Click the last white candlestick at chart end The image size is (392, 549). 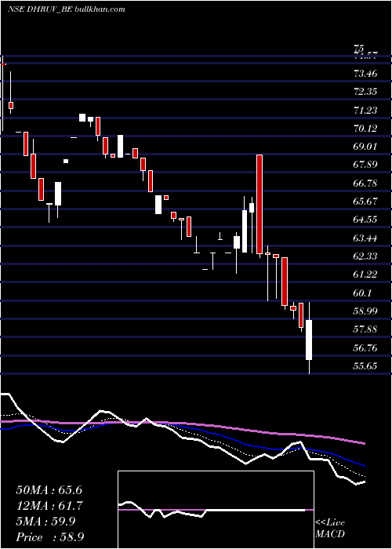click(309, 340)
